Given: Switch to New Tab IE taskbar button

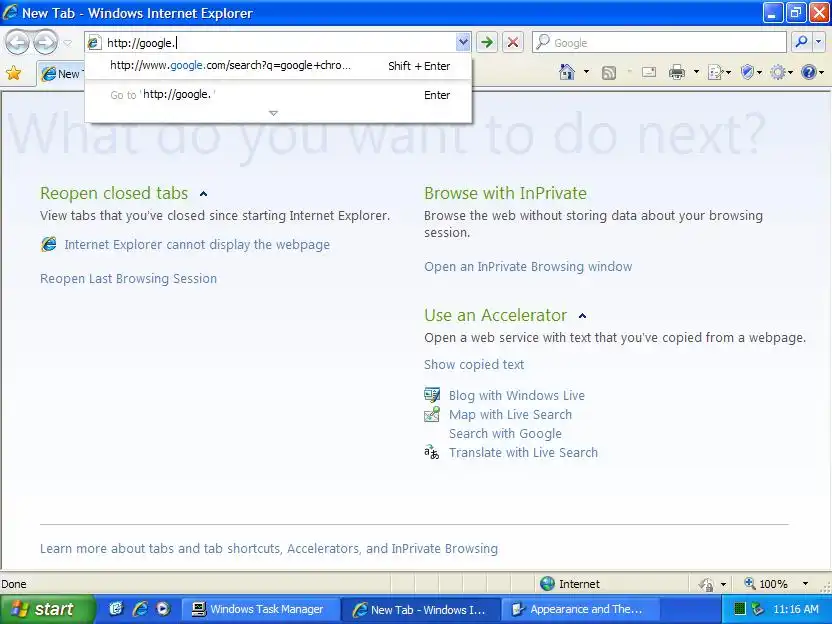Looking at the screenshot, I should coord(421,610).
